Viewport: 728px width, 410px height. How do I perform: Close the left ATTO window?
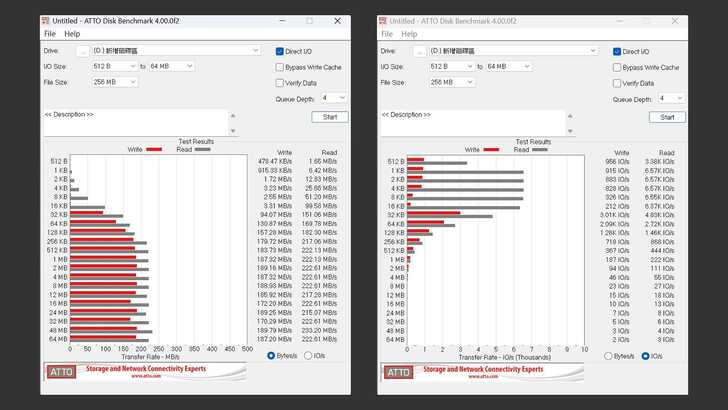tap(338, 21)
